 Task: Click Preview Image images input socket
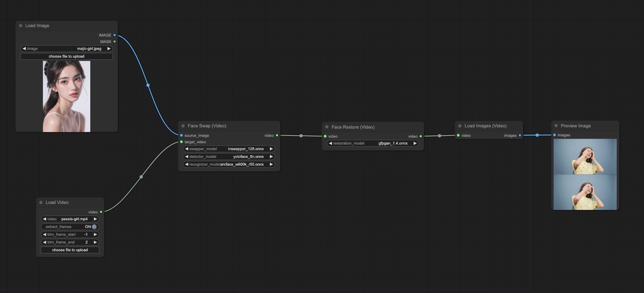[555, 135]
